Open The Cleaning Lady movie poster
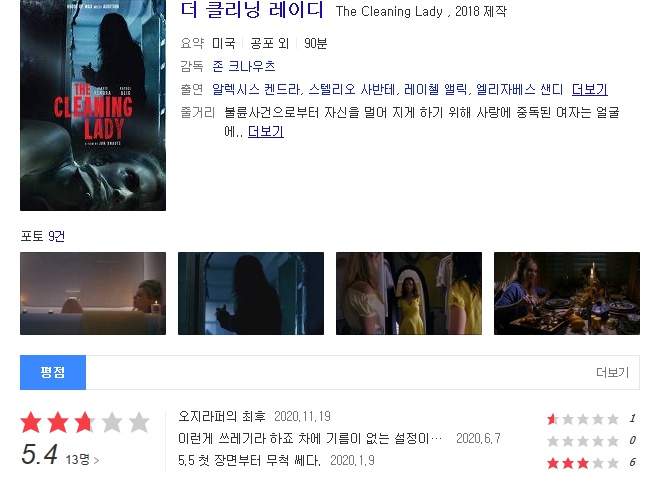Screen dimensions: 660x482 (93, 105)
